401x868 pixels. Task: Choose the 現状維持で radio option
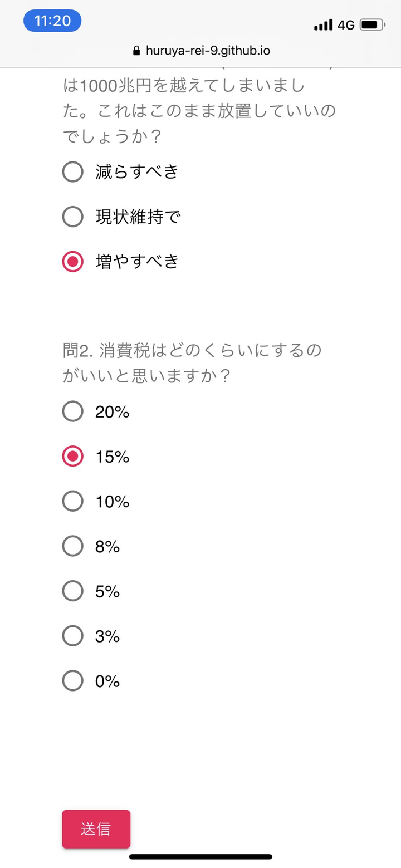tap(72, 217)
